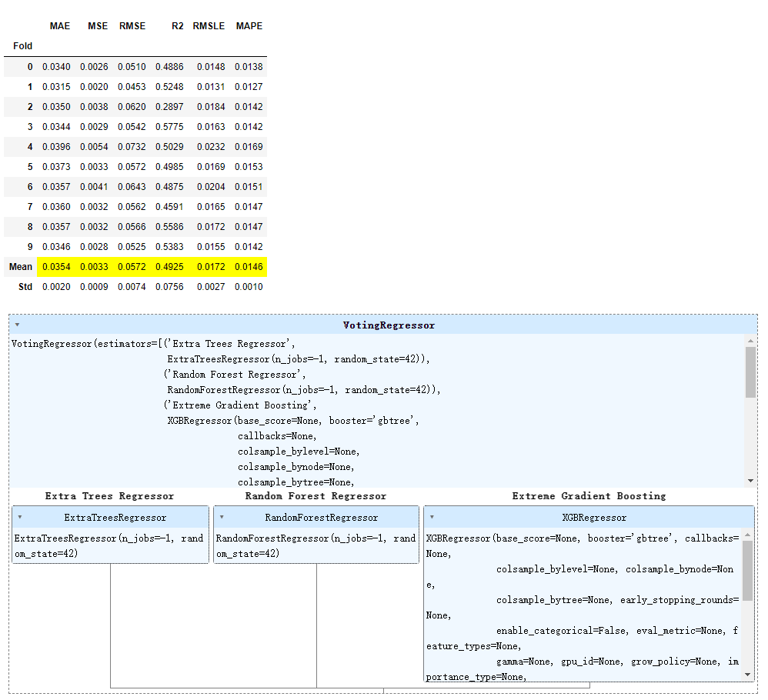Click the XGBRegressor header label

coord(594,518)
